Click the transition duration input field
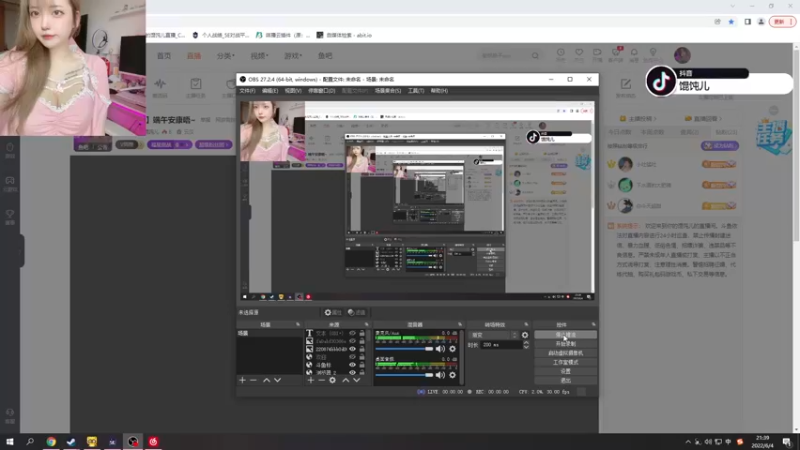800x450 pixels. (502, 345)
